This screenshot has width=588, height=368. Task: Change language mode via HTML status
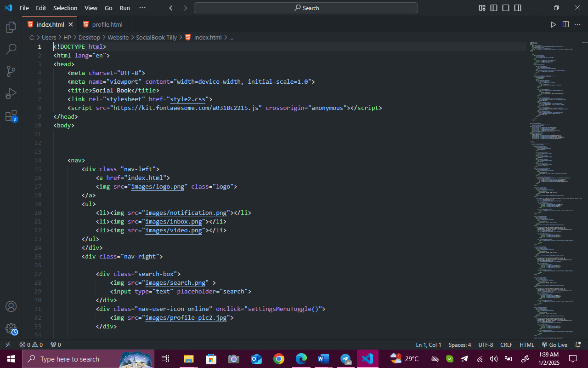click(527, 345)
